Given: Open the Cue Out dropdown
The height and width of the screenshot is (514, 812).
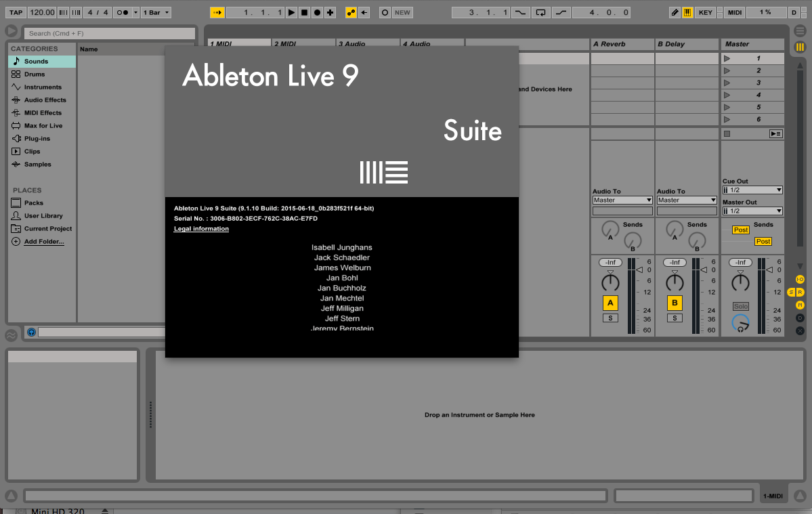Looking at the screenshot, I should [752, 190].
